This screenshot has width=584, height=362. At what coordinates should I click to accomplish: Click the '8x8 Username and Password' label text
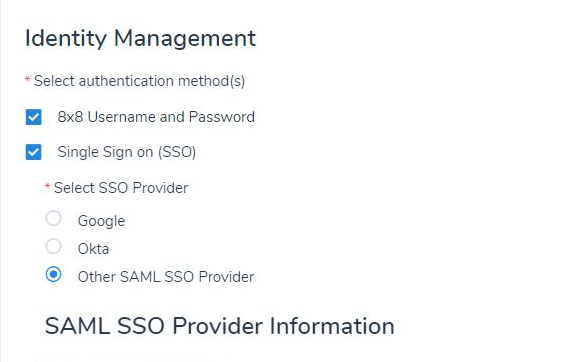[156, 117]
